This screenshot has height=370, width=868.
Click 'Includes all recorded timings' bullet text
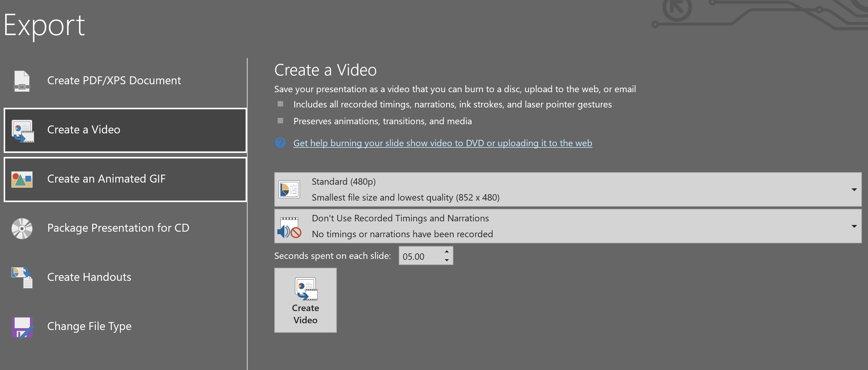pyautogui.click(x=452, y=104)
